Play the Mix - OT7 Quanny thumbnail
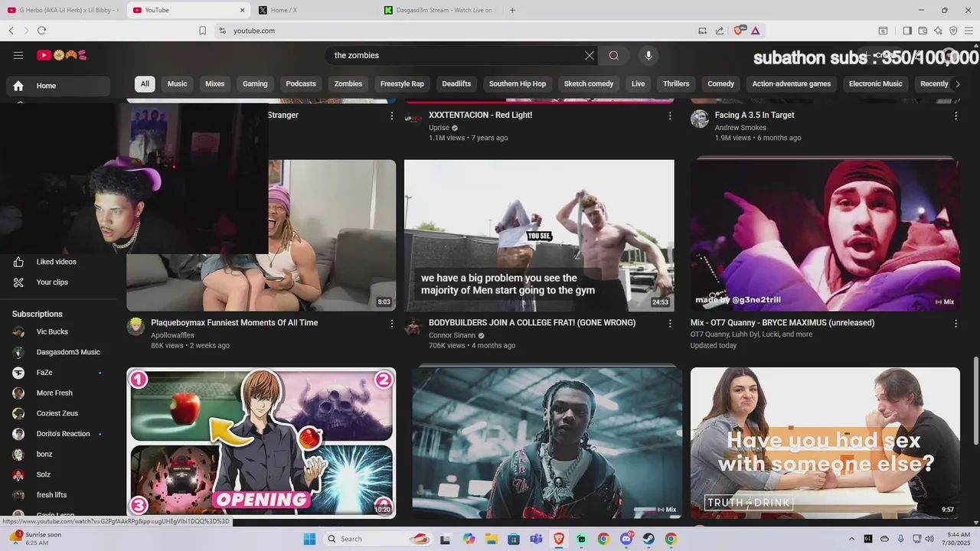 click(825, 234)
